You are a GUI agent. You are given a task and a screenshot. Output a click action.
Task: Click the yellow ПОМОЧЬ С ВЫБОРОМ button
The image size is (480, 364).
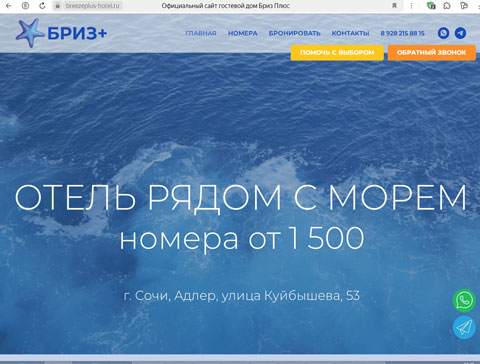(x=337, y=53)
